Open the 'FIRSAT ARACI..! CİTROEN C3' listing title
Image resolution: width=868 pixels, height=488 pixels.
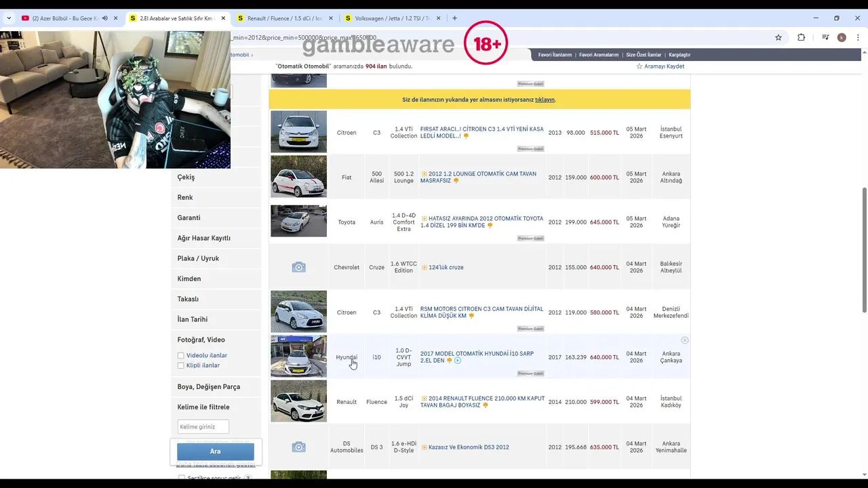(x=481, y=132)
